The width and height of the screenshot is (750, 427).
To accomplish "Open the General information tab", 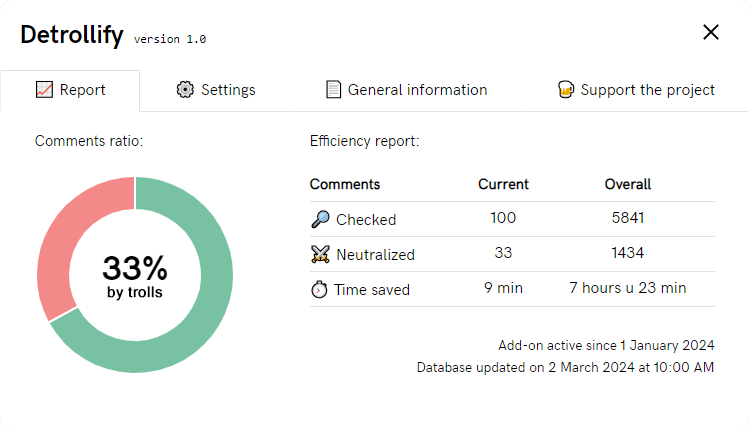I will (407, 90).
